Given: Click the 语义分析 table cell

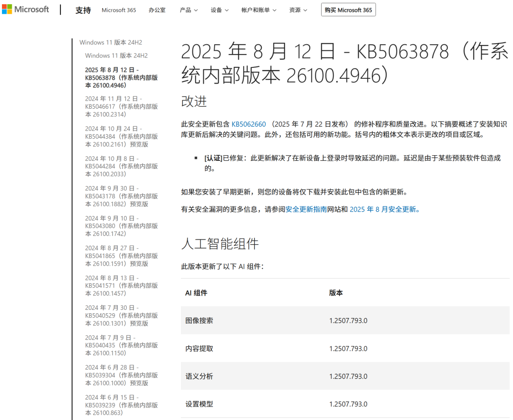Looking at the screenshot, I should click(x=199, y=376).
